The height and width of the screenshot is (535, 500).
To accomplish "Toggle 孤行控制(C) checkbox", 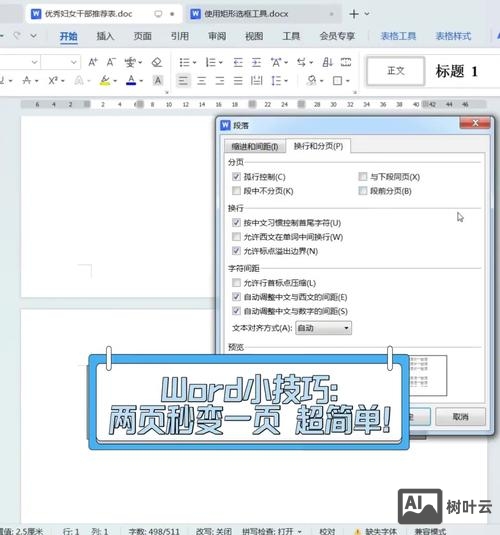I will 236,176.
